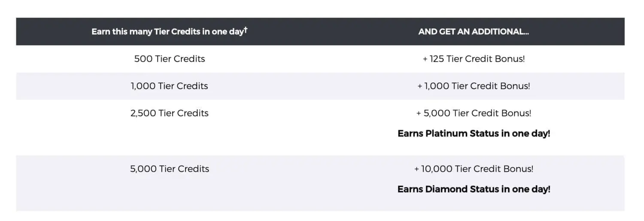Select the "AND GET AN ADDITIONAL..." column header

click(474, 32)
